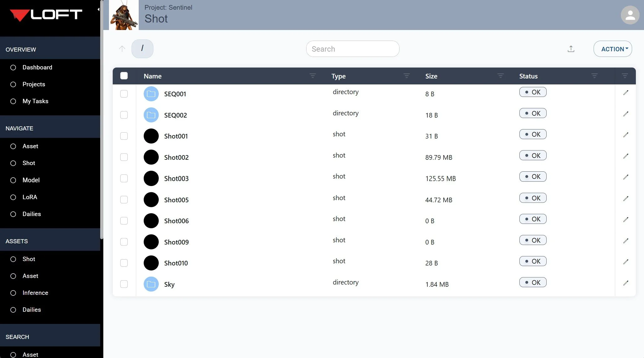The image size is (644, 358).
Task: Click the up-arrow parent directory icon
Action: tap(122, 49)
